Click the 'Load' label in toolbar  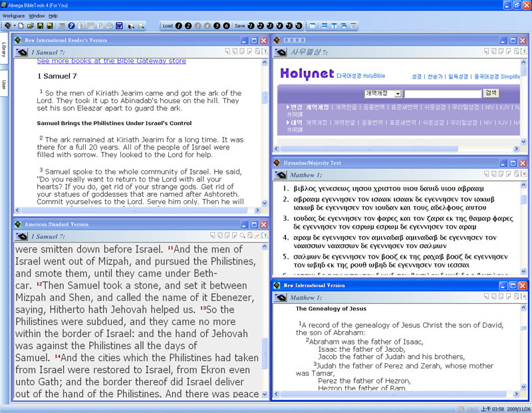click(x=168, y=26)
